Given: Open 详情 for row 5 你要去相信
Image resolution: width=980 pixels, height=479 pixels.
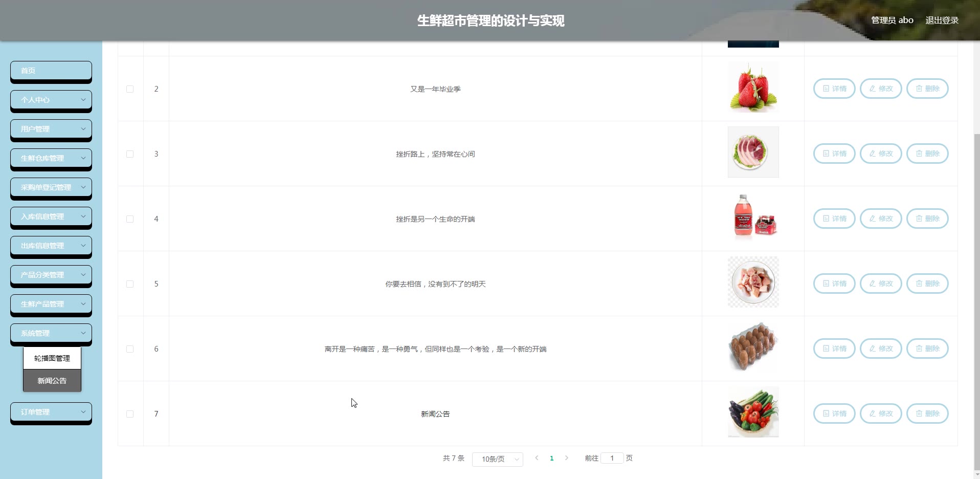Looking at the screenshot, I should tap(834, 284).
